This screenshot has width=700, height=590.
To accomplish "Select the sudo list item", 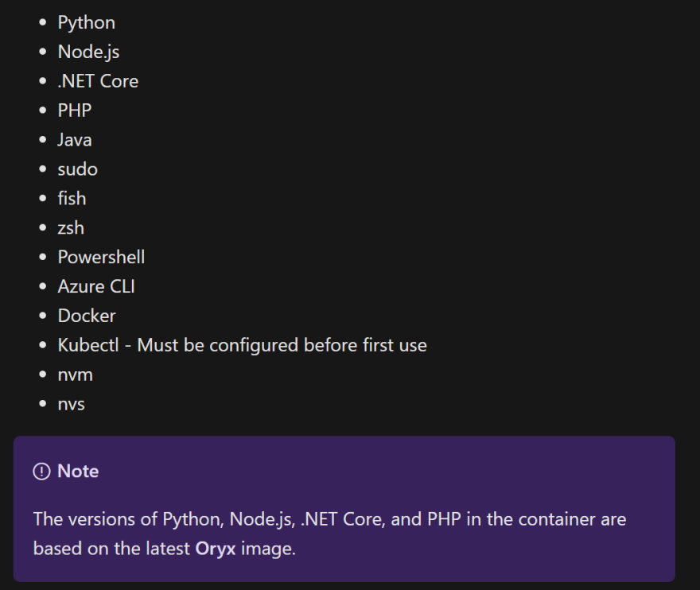I will 78,169.
